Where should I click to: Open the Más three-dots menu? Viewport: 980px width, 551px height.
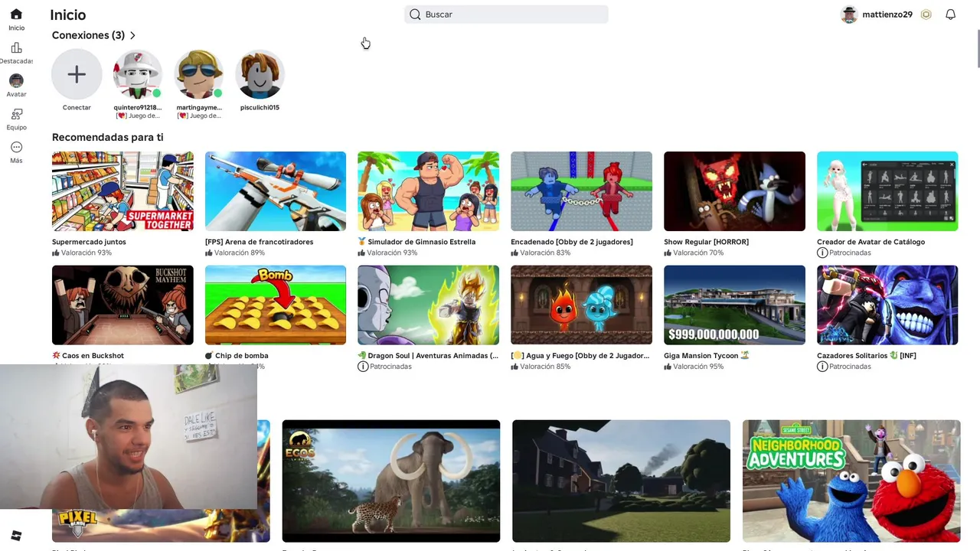tap(16, 147)
